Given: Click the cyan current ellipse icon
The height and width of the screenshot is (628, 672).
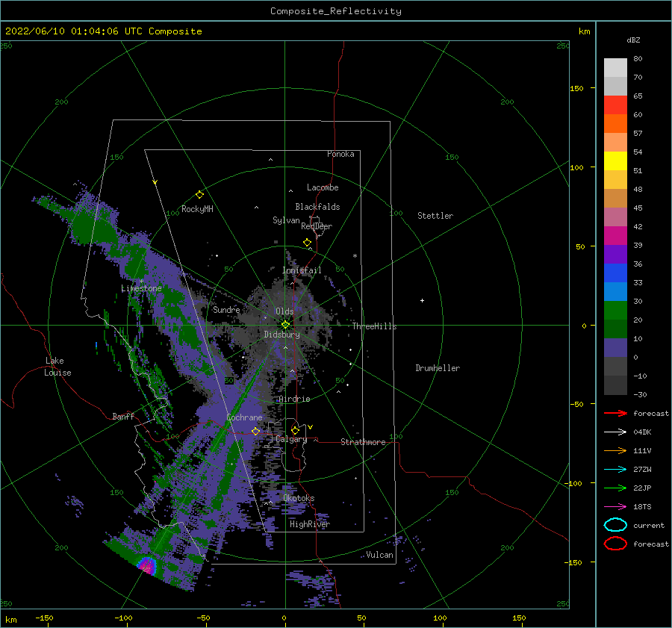Looking at the screenshot, I should 615,525.
